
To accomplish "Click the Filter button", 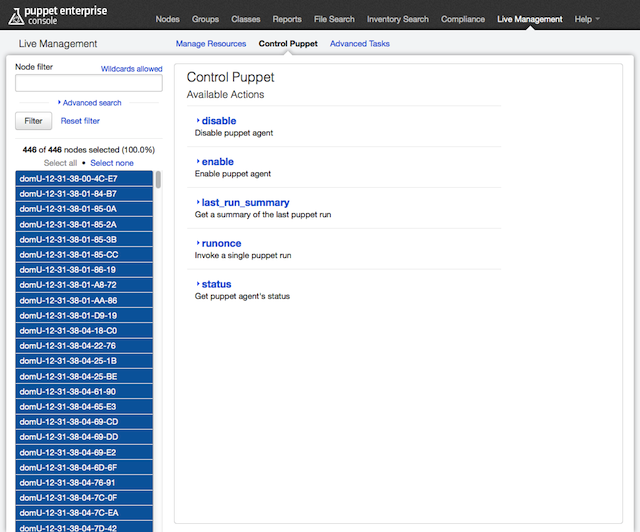I will (x=33, y=121).
